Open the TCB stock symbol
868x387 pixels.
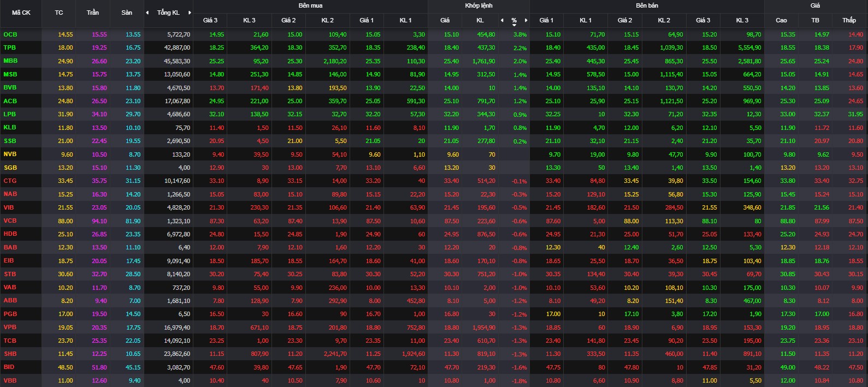pyautogui.click(x=10, y=341)
